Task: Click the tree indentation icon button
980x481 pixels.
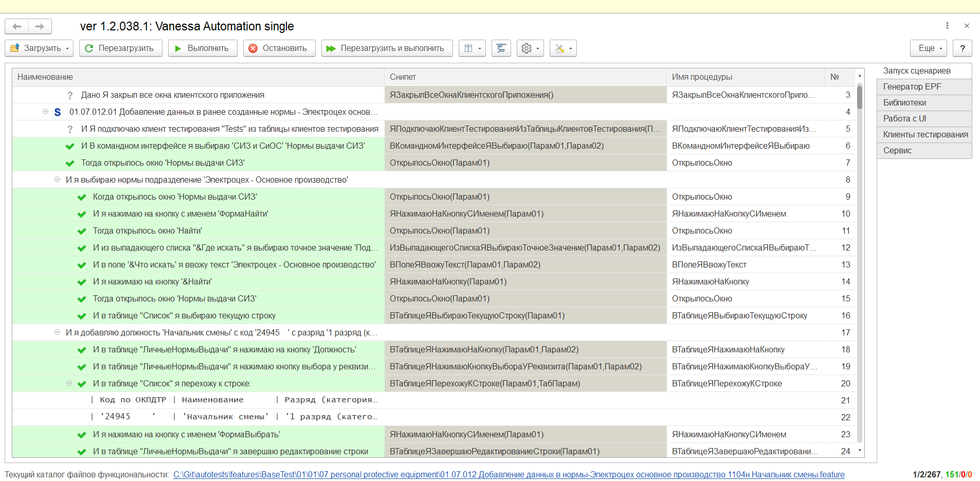Action: pyautogui.click(x=501, y=48)
